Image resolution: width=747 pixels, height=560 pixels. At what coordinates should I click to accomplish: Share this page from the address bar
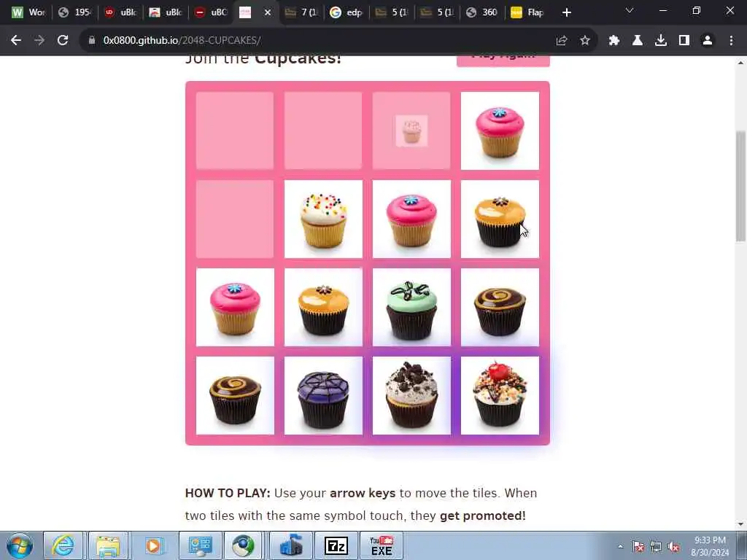click(x=562, y=41)
